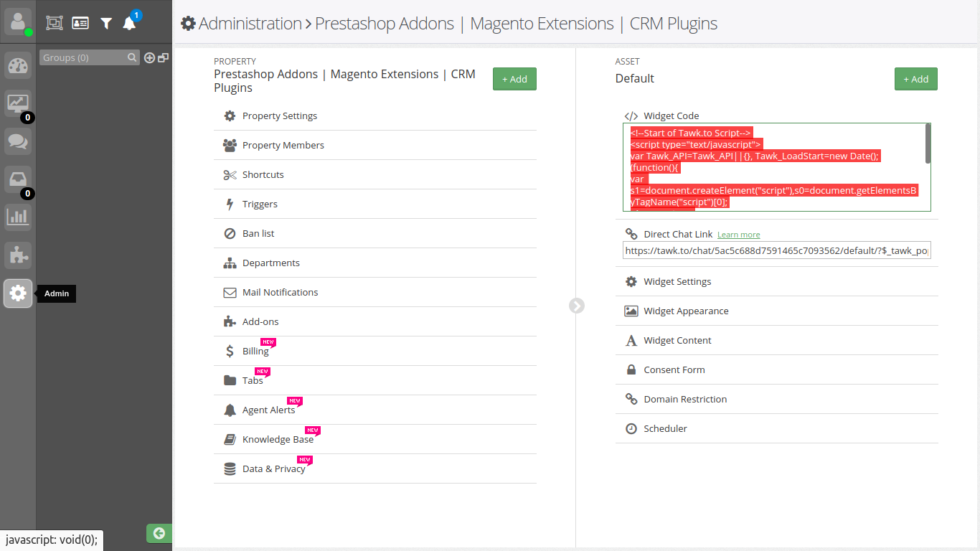Open the Dashboard gauge icon in sidebar

pyautogui.click(x=18, y=66)
